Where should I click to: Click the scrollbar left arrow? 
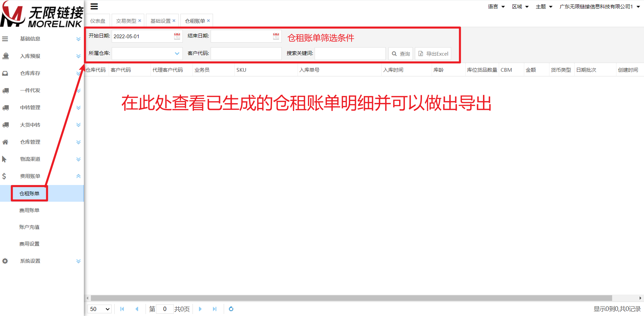88,298
